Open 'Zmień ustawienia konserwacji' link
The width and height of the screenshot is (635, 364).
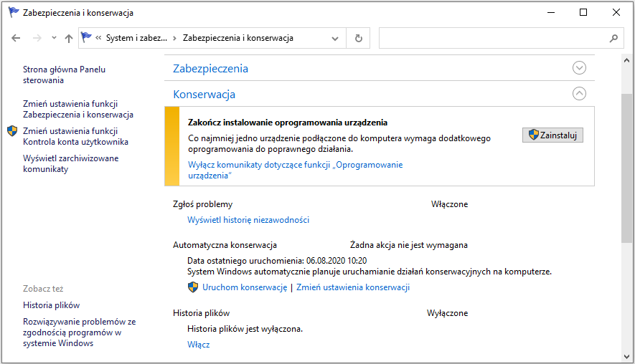click(x=353, y=287)
